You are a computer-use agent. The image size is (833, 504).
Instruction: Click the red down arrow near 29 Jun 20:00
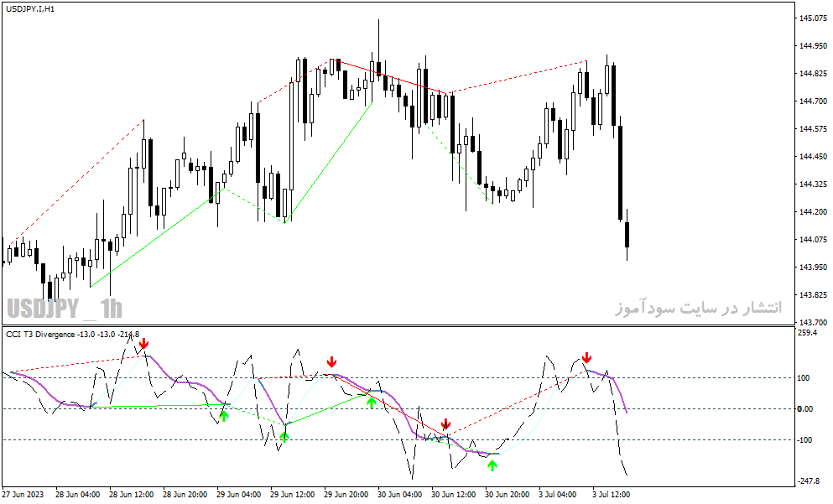click(x=331, y=362)
